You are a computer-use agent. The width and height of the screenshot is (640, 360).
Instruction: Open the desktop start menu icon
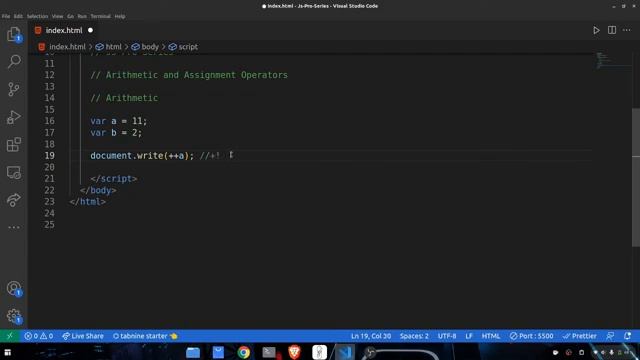7,352
